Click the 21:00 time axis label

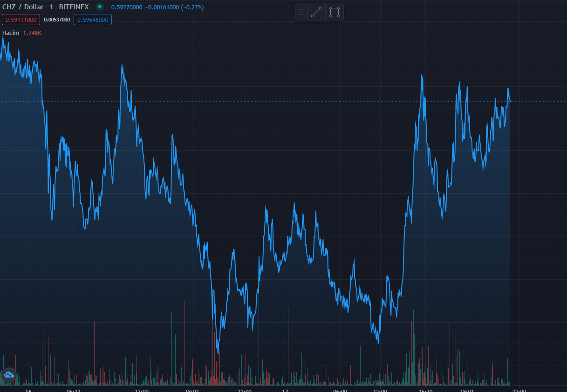tap(244, 391)
